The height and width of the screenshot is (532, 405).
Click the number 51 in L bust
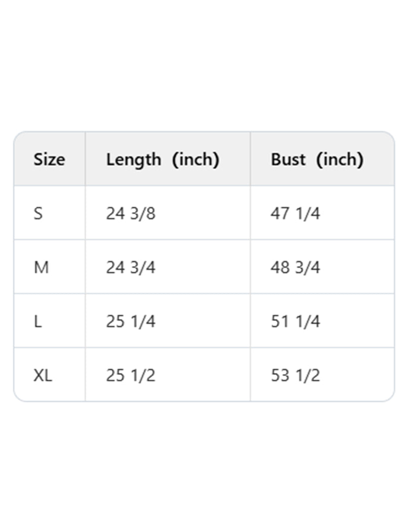279,322
